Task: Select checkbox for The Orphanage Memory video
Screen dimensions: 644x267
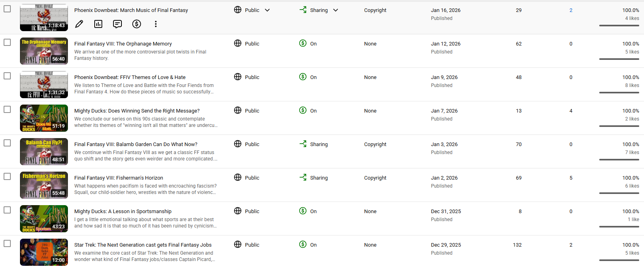Action: 7,42
